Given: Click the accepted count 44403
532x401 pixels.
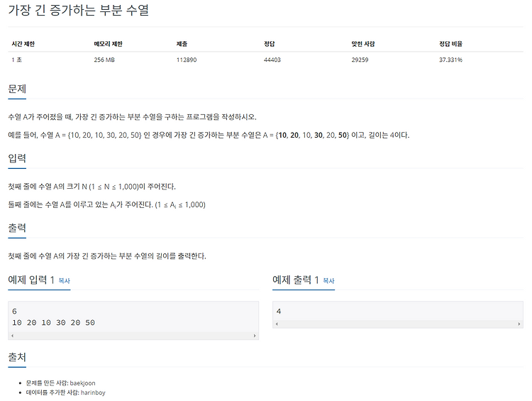Looking at the screenshot, I should pyautogui.click(x=272, y=60).
